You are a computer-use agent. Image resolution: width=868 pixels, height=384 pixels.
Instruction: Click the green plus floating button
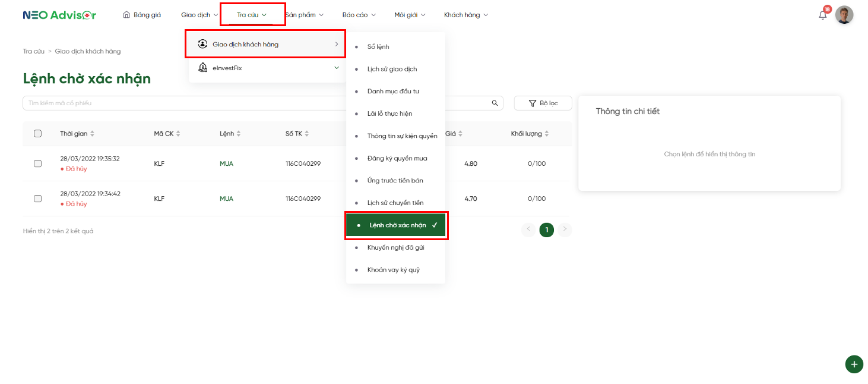854,364
